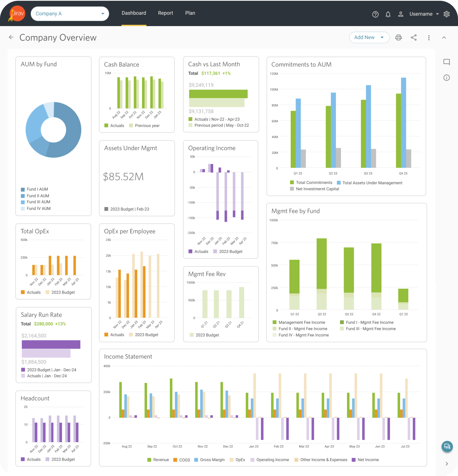This screenshot has height=476, width=458.
Task: Launch the chat support bubble
Action: [447, 446]
